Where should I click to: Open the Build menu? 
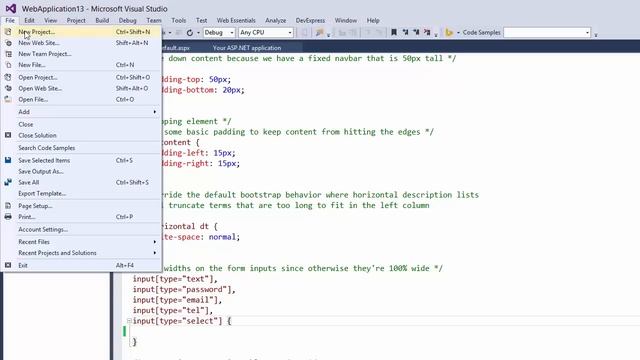(102, 20)
